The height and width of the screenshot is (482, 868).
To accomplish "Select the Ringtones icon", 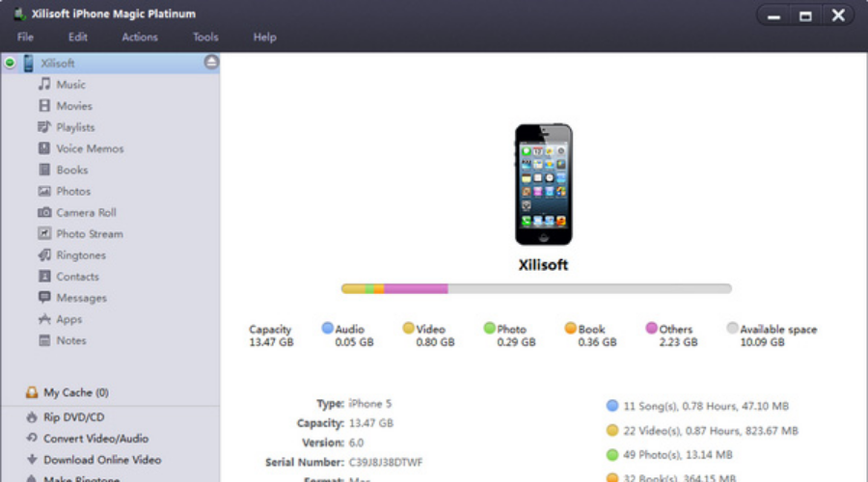I will (x=44, y=254).
